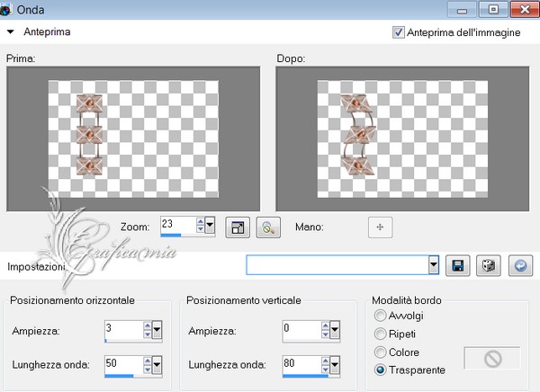Toggle Anteprima dell'immagine checkbox
This screenshot has width=540, height=392.
tap(399, 32)
